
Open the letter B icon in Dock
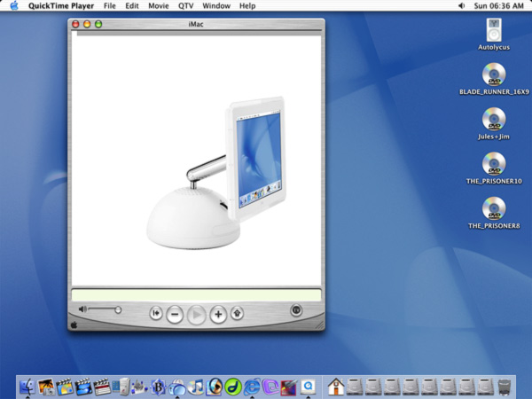coord(158,387)
